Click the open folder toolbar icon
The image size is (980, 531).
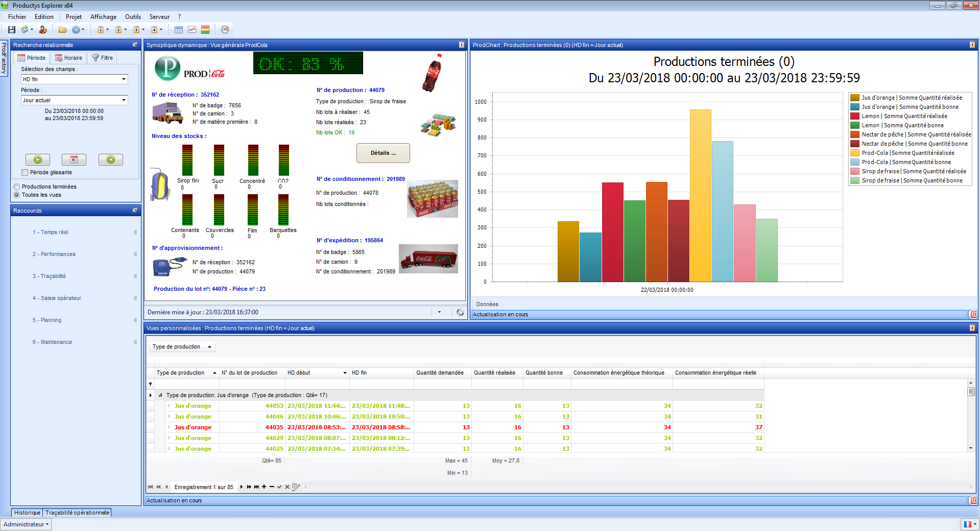62,30
